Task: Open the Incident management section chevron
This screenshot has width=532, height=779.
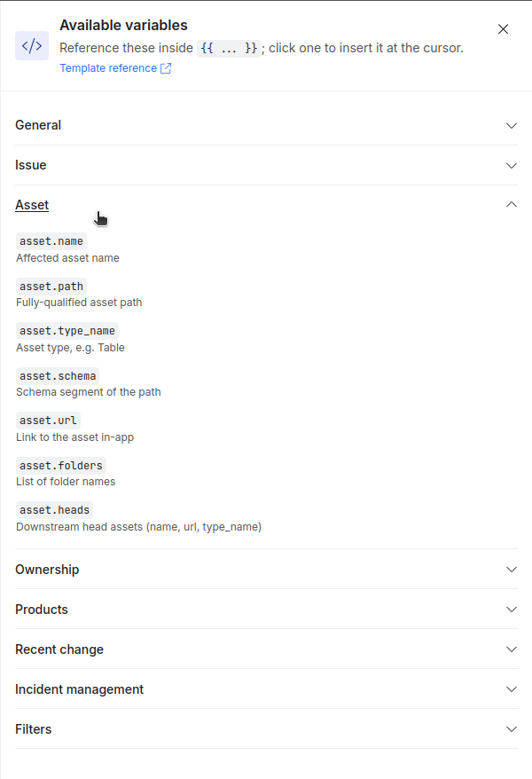Action: coord(511,689)
